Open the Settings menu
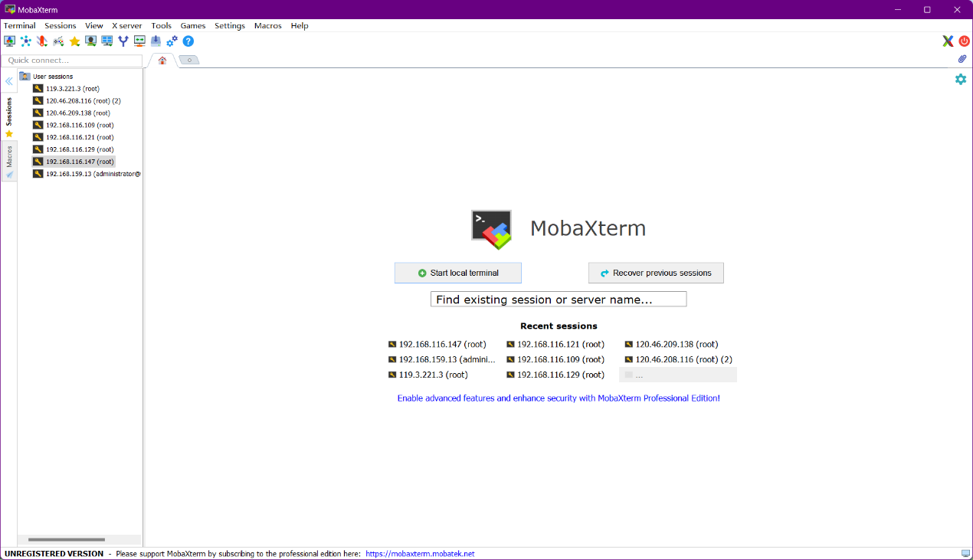The width and height of the screenshot is (973, 560). click(230, 25)
